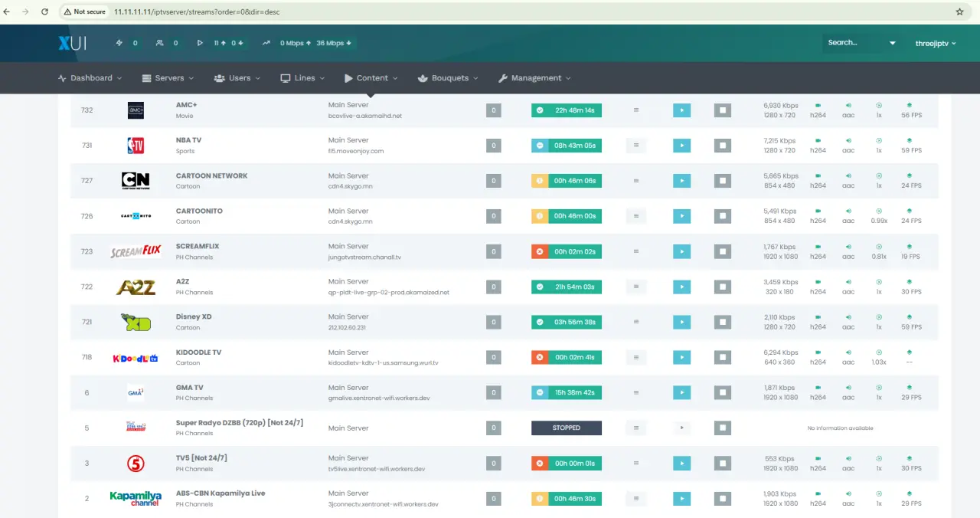Open TV5 row options menu

(x=636, y=463)
